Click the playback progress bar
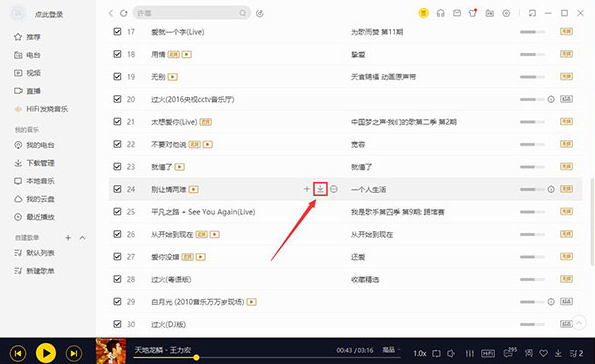Image resolution: width=595 pixels, height=364 pixels. (267, 358)
